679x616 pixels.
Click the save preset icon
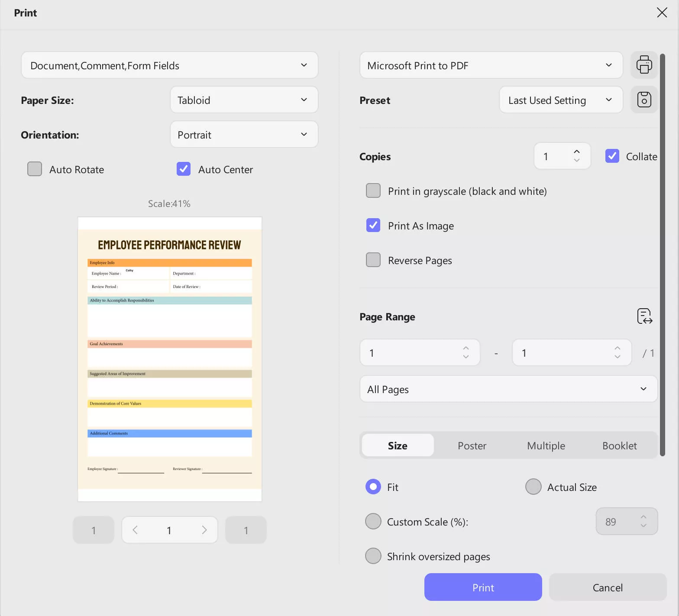(644, 100)
